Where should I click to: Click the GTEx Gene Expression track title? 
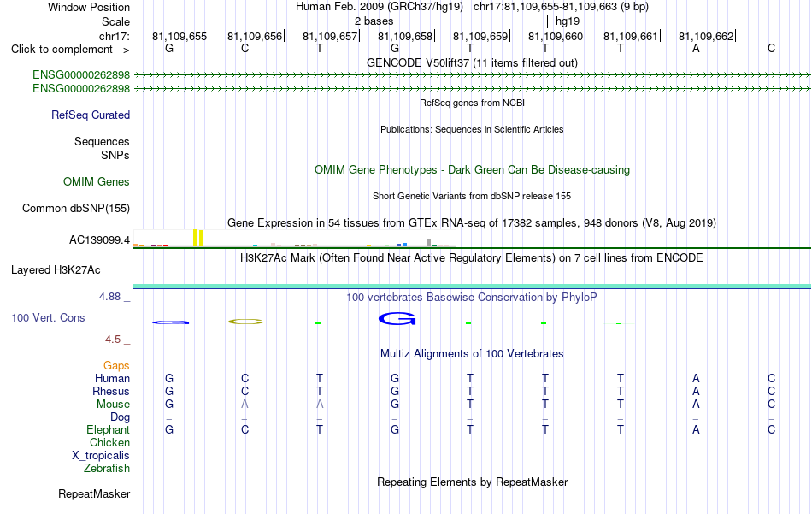click(472, 223)
